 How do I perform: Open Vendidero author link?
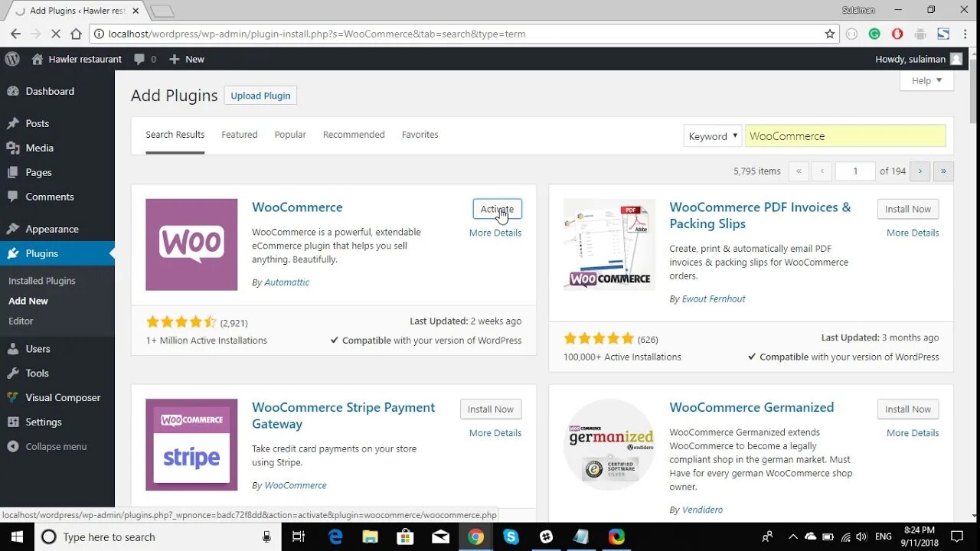[x=702, y=510]
